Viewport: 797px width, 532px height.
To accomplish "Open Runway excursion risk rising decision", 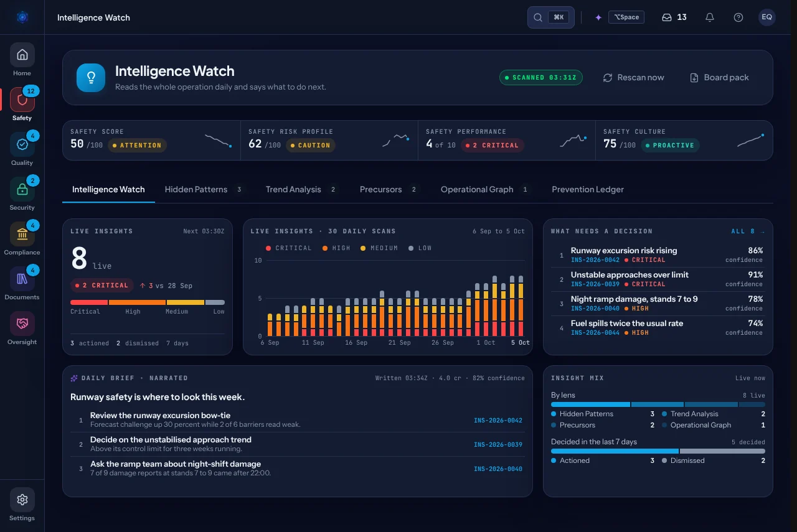I will point(658,255).
